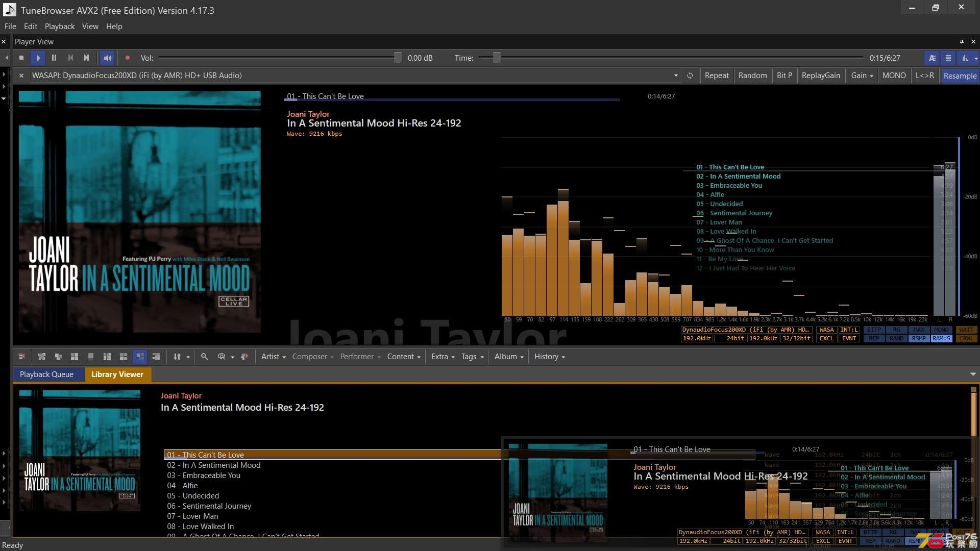Click the red record dot icon
980x551 pixels.
(x=128, y=58)
